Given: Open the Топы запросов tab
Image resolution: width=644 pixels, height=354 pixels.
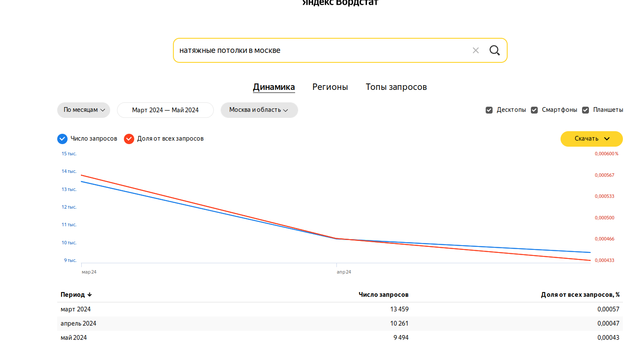Looking at the screenshot, I should 396,87.
